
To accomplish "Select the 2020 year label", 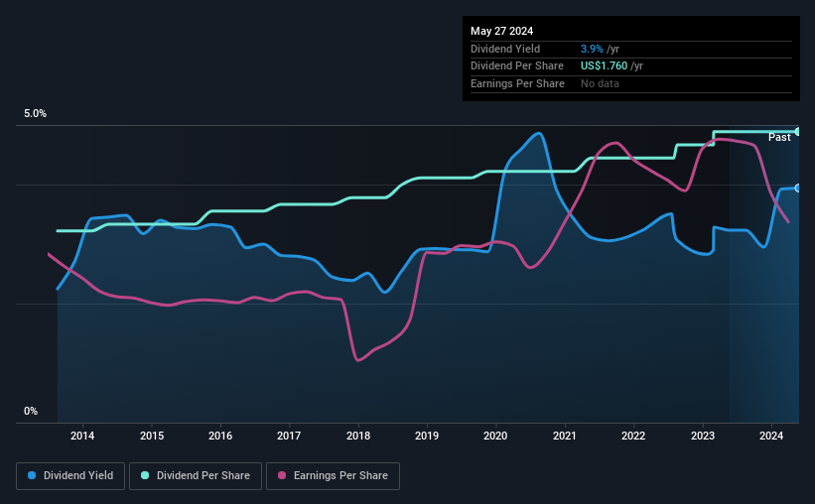I will (495, 436).
